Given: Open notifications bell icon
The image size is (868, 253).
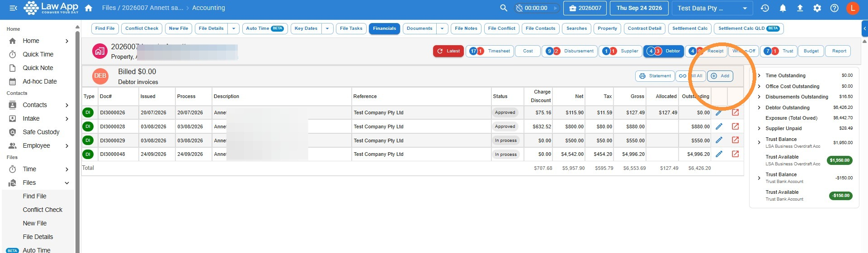Looking at the screenshot, I should pyautogui.click(x=783, y=8).
